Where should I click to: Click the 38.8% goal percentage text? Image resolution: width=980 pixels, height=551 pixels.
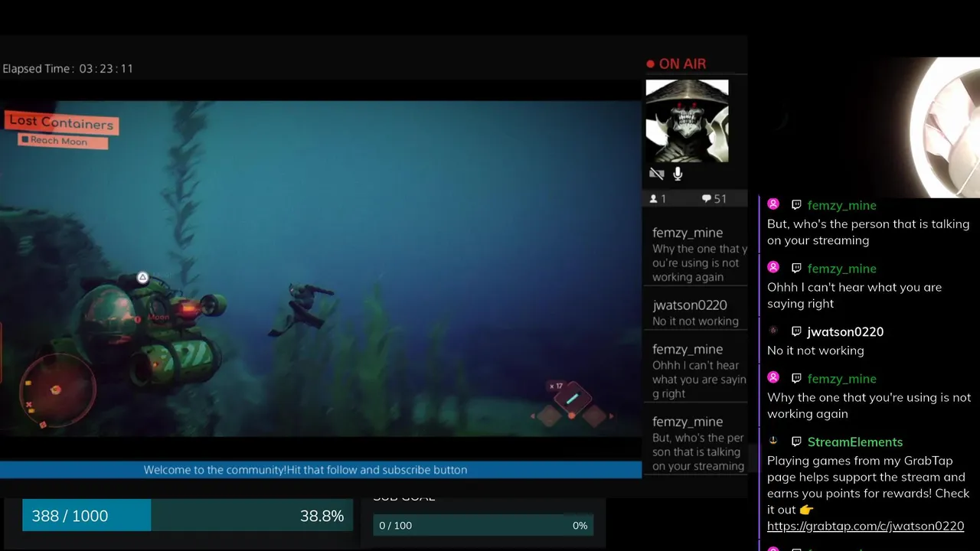tap(322, 517)
